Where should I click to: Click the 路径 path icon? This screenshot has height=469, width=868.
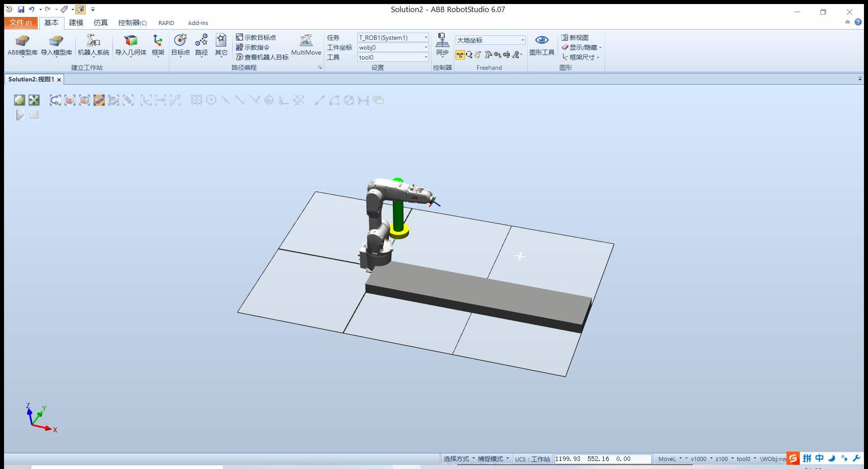[x=201, y=45]
